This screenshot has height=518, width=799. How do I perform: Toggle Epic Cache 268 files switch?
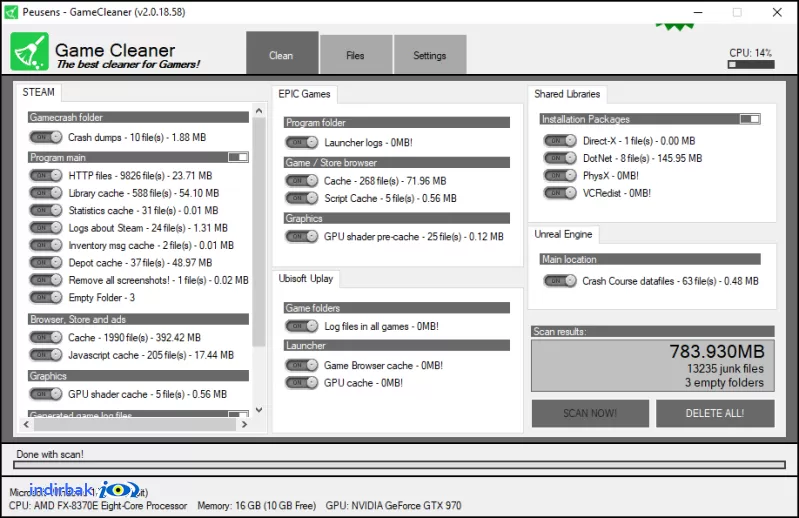point(302,181)
